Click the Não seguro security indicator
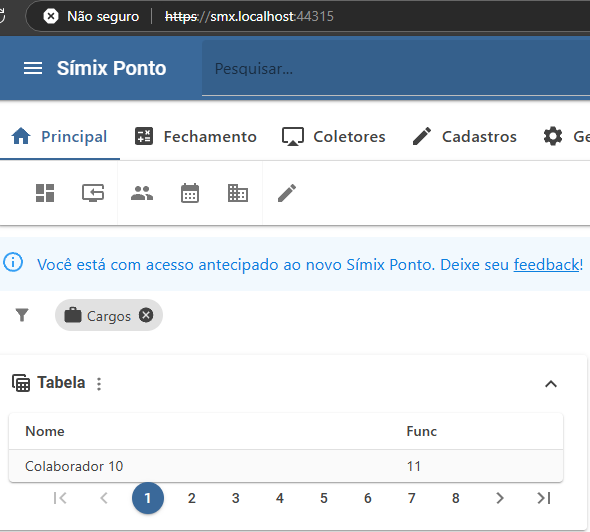The image size is (590, 532). click(x=91, y=16)
